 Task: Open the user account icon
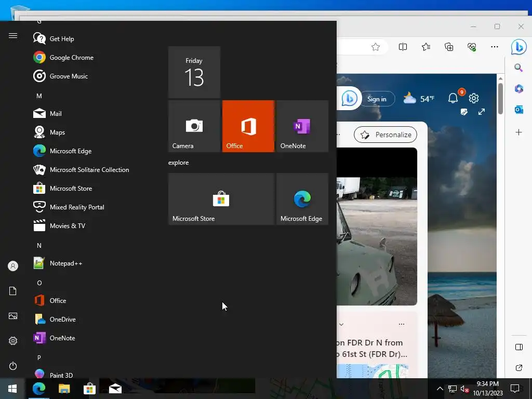13,266
